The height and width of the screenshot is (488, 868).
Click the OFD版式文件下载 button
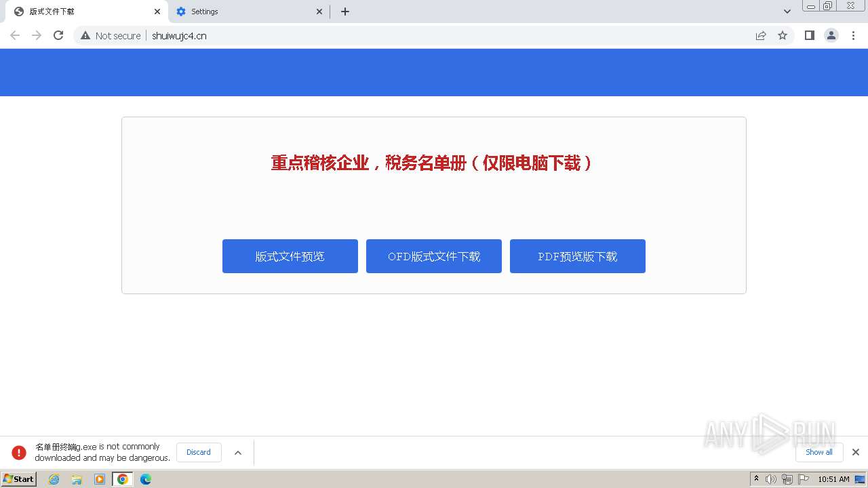click(x=434, y=256)
